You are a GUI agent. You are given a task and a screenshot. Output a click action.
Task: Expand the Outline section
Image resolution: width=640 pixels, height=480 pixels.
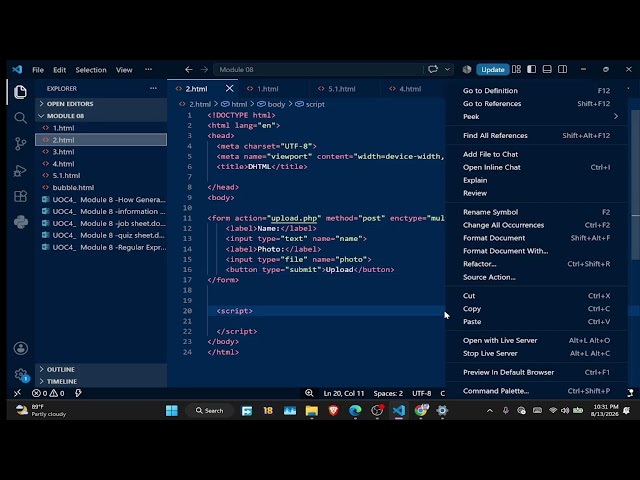point(102,369)
